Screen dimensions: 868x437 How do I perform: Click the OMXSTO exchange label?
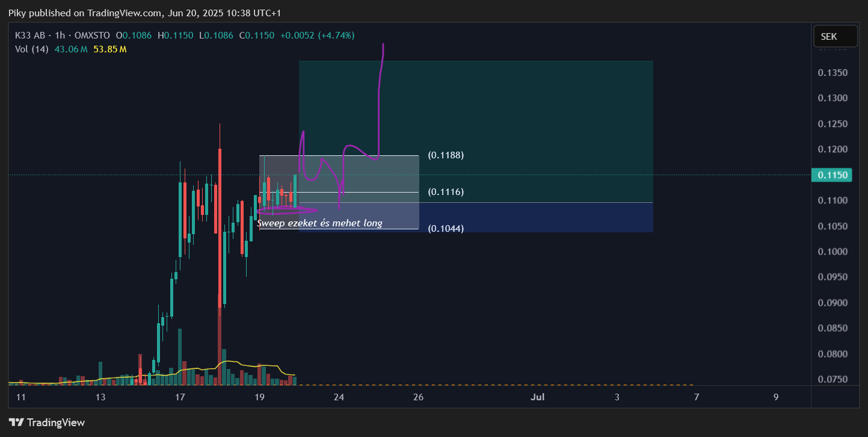coord(92,36)
